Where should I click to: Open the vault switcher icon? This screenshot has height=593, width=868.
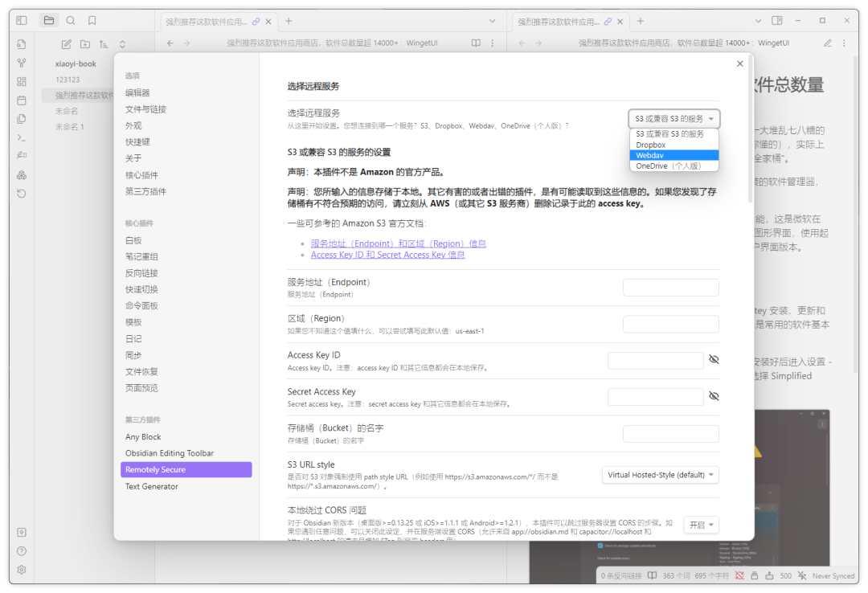click(x=22, y=532)
